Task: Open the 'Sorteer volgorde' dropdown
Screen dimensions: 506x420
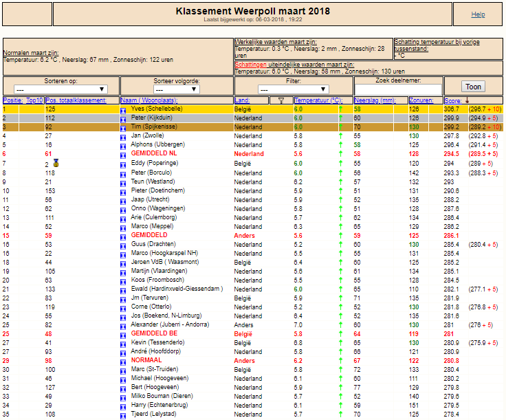Action: 177,89
